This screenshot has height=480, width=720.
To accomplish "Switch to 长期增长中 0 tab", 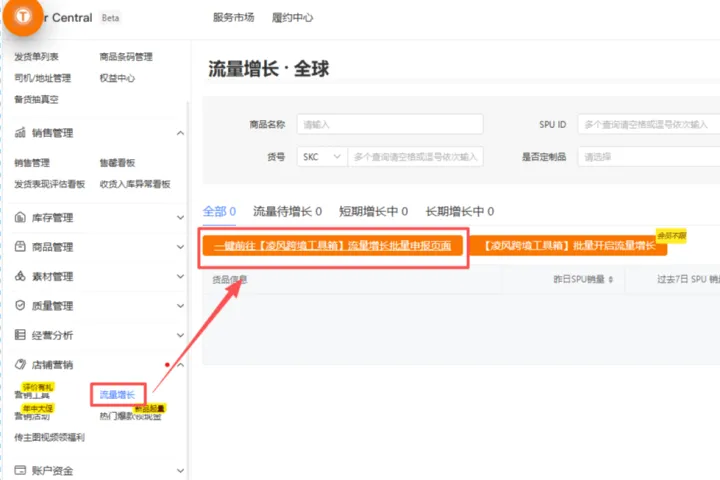I will 460,211.
